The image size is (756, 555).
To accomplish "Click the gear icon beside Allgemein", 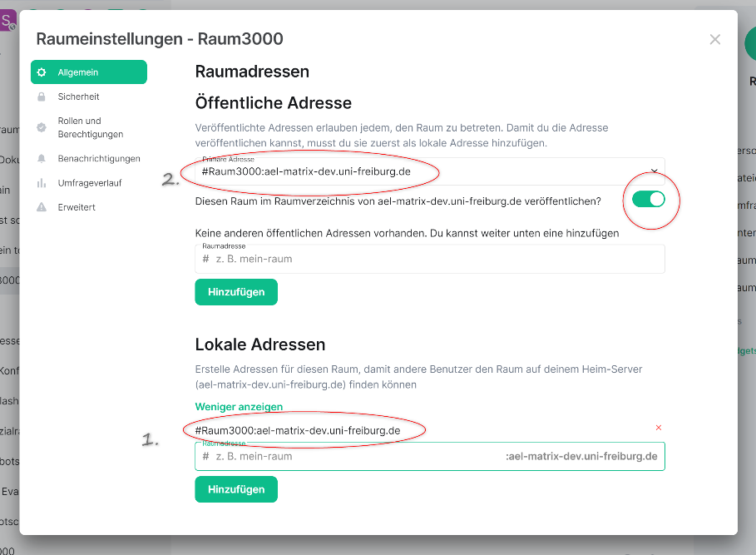I will coord(42,72).
